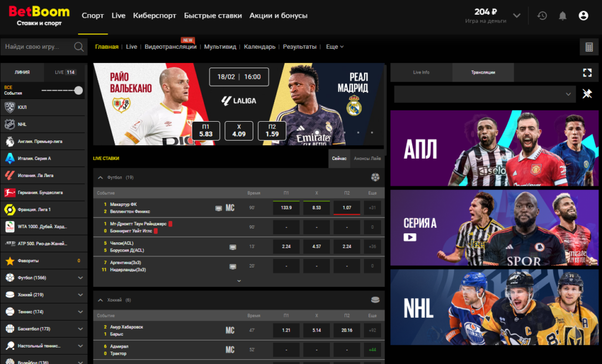Collapse Хоккей (6) live section

click(x=100, y=300)
